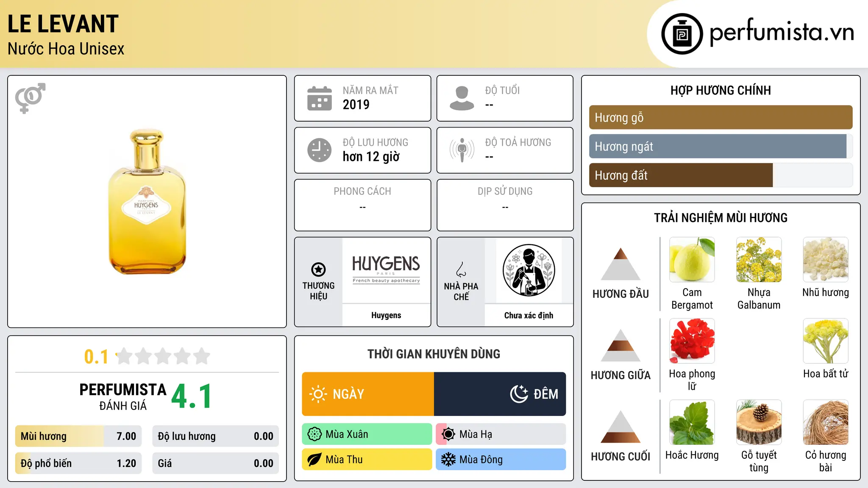Select the Nhựa Galbanum note image
Screen dimensions: 868x488
[x=759, y=260]
